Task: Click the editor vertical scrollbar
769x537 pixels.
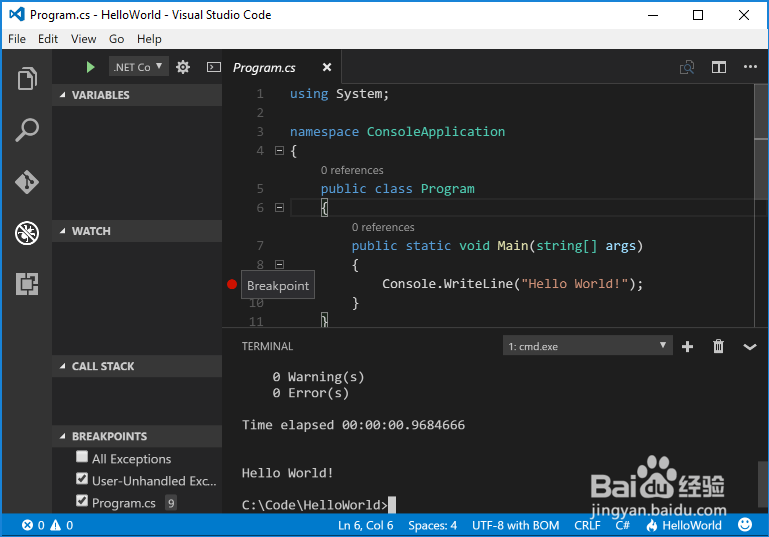Action: coord(761,142)
